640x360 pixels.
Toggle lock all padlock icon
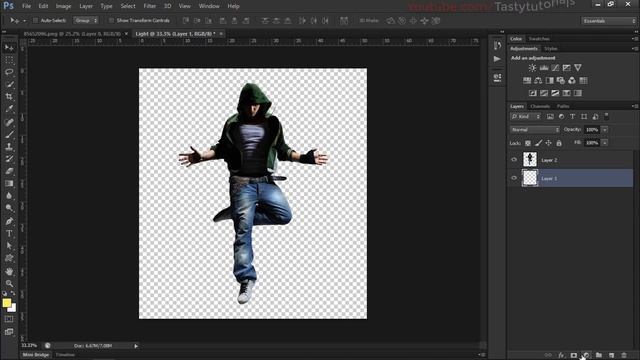[x=559, y=143]
